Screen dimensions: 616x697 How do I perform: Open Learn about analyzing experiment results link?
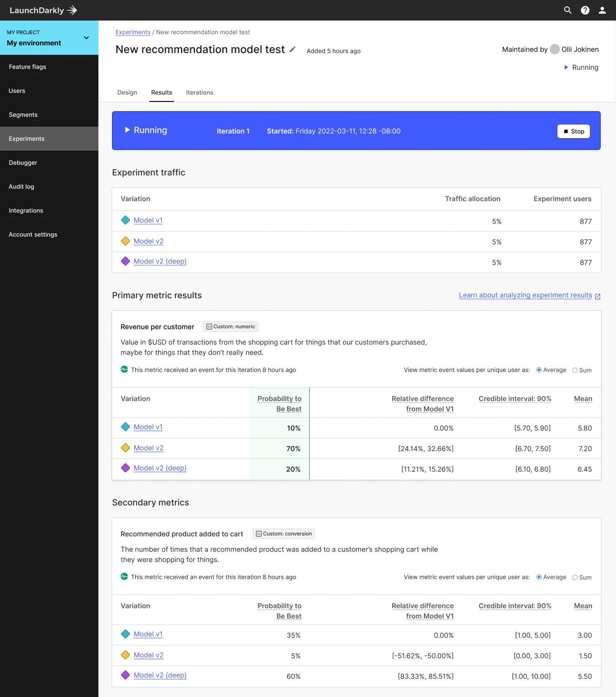coord(525,295)
